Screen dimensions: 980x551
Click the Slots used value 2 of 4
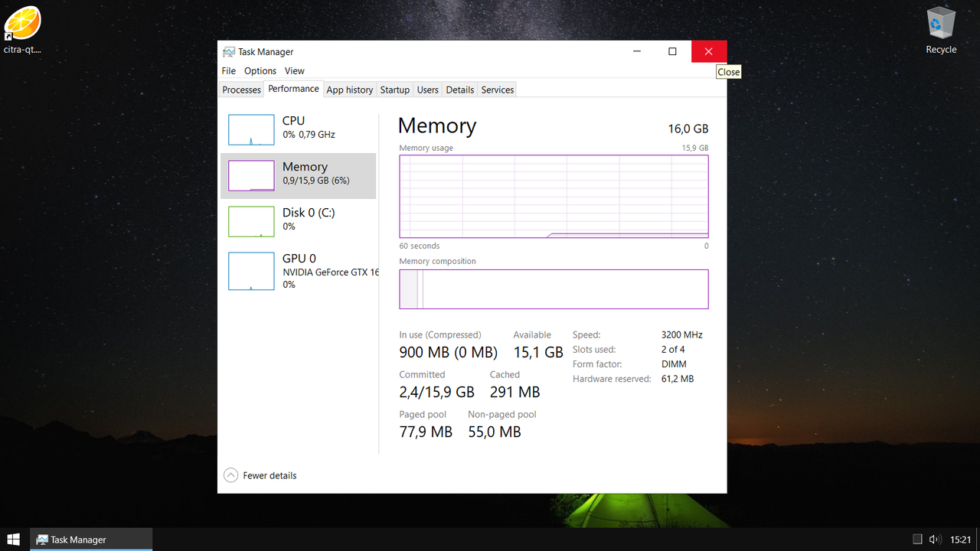point(673,350)
